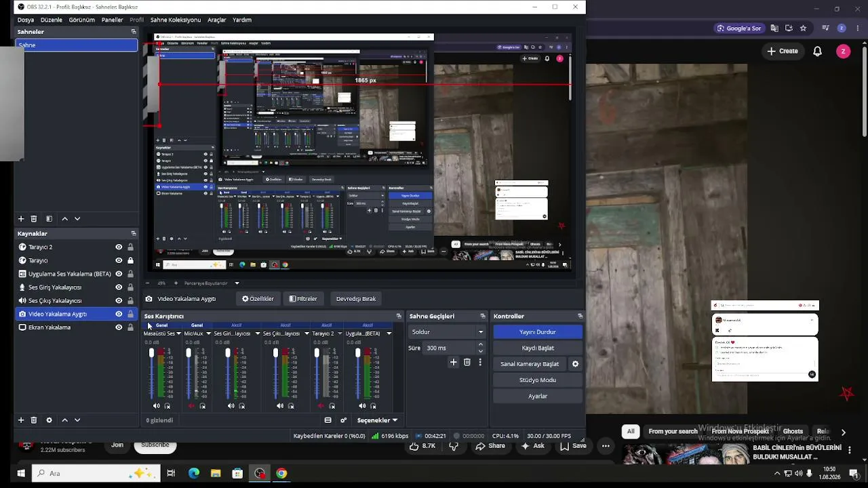Open advanced audio properties gears icon
The width and height of the screenshot is (868, 488).
click(x=343, y=420)
